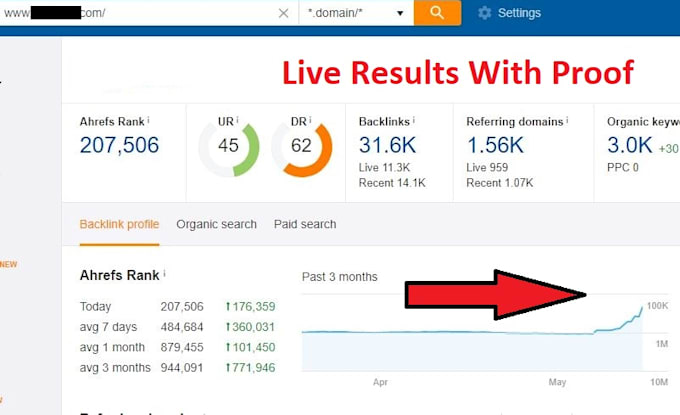Click the Referring domains info icon
The height and width of the screenshot is (415, 680).
tap(567, 119)
